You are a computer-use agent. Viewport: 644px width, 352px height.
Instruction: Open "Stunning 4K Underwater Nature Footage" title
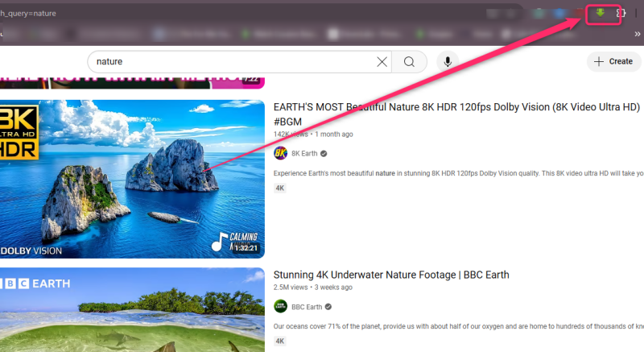coord(391,275)
